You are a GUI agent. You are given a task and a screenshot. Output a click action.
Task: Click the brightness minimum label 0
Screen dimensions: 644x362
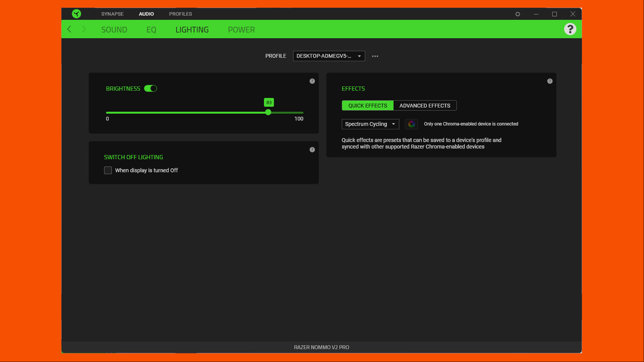click(x=107, y=119)
